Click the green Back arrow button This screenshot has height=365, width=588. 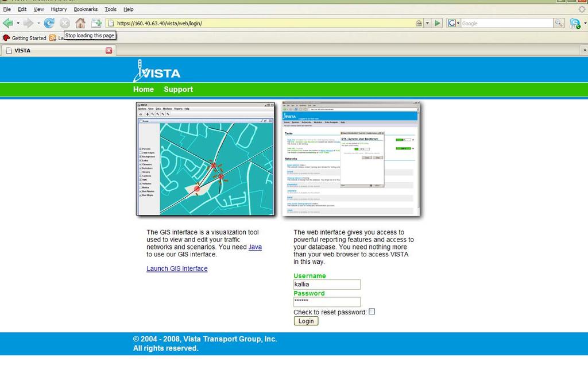pos(8,24)
